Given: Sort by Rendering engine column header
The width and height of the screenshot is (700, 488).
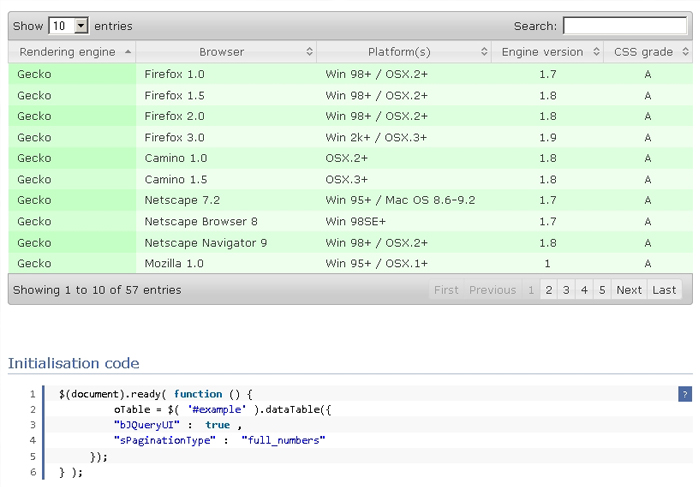Looking at the screenshot, I should pos(72,52).
